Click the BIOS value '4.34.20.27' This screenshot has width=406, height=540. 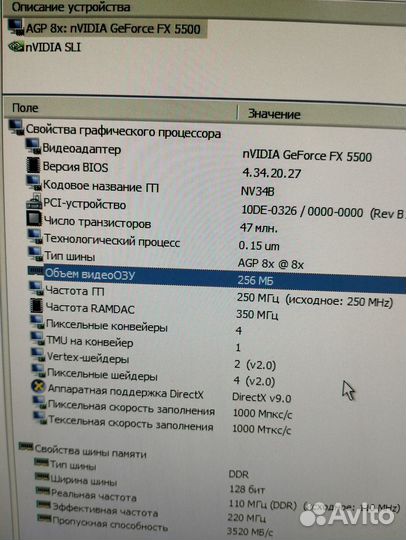[272, 173]
